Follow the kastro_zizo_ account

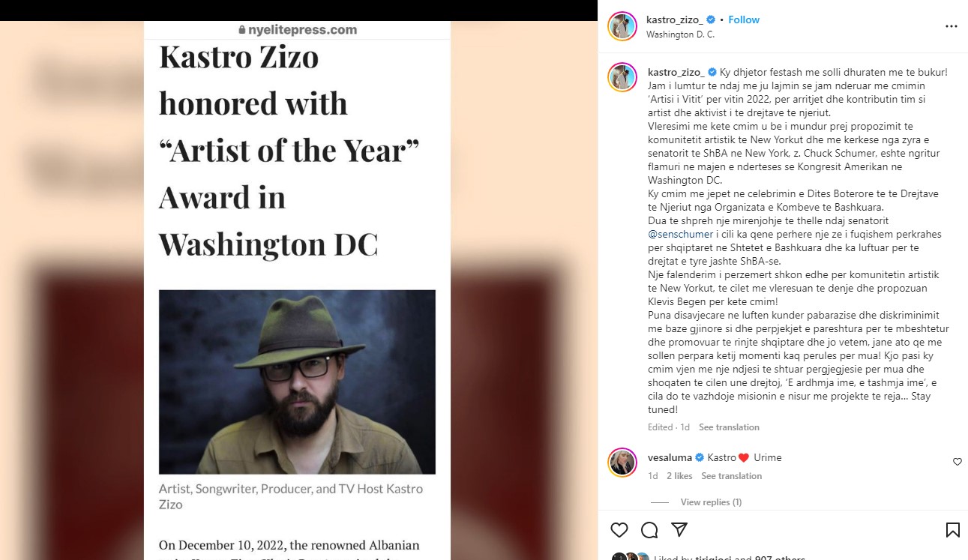coord(744,19)
